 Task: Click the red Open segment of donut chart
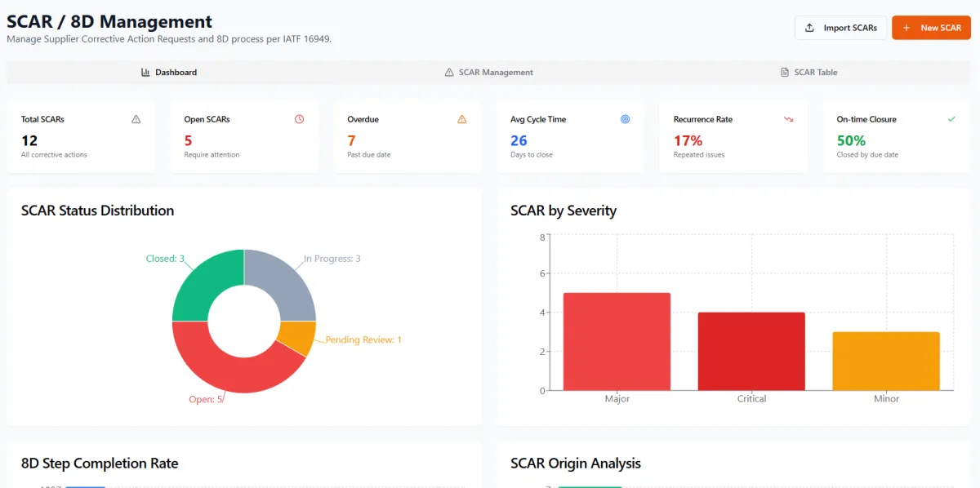tap(216, 369)
